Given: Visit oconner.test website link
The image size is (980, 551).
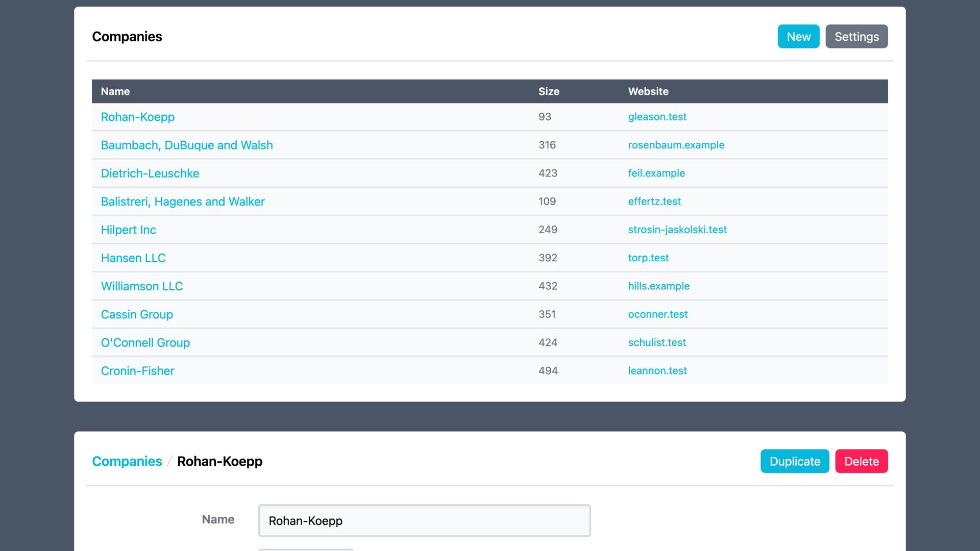Looking at the screenshot, I should click(658, 314).
